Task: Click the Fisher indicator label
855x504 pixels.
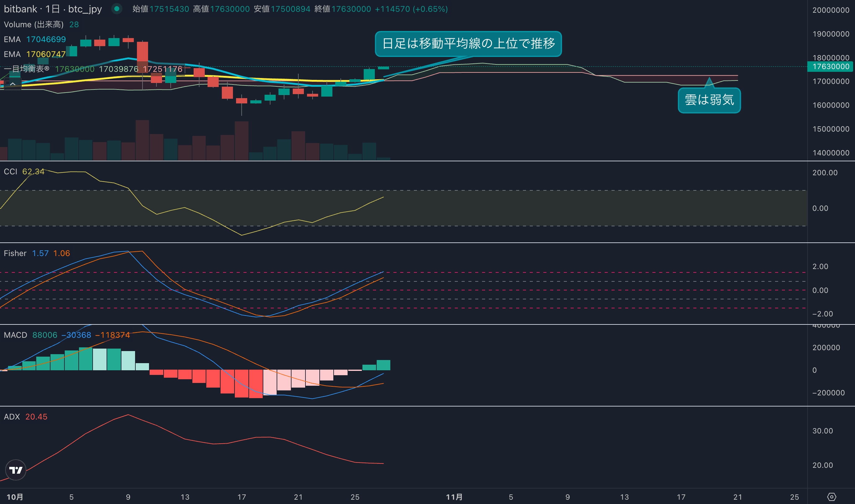Action: point(15,253)
